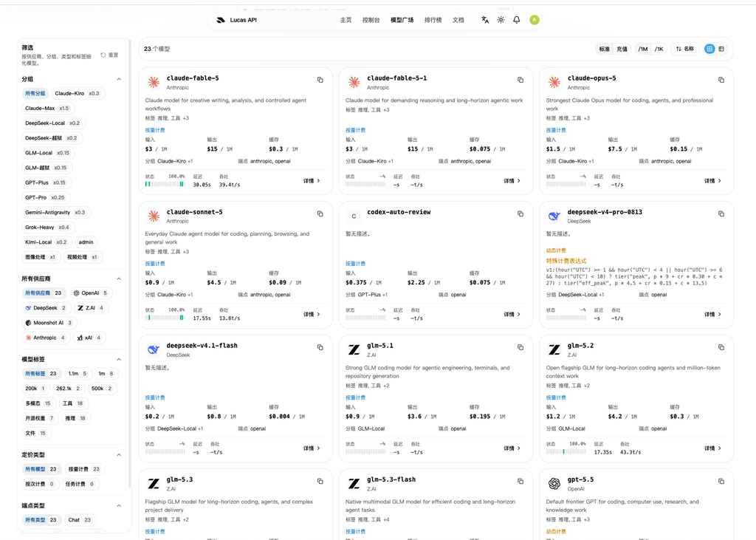Copy the gpt-5.5 model name
This screenshot has width=756, height=540.
pos(721,481)
